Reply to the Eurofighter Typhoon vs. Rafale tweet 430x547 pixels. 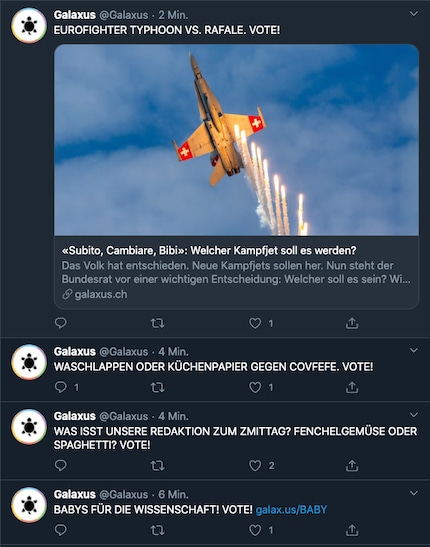coord(61,323)
